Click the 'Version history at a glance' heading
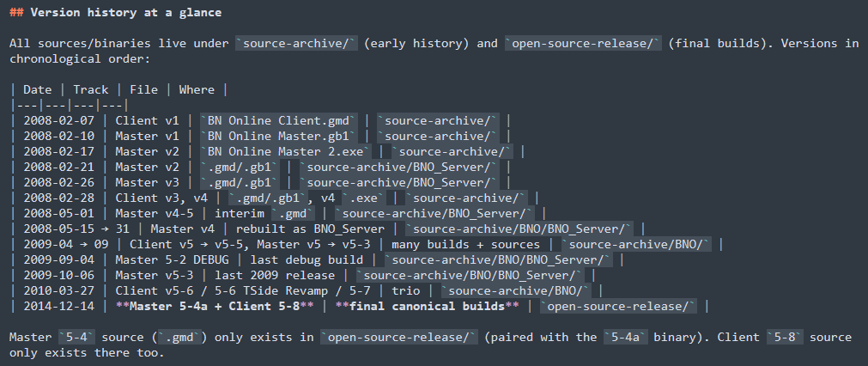Viewport: 868px width, 366px height. tap(125, 12)
